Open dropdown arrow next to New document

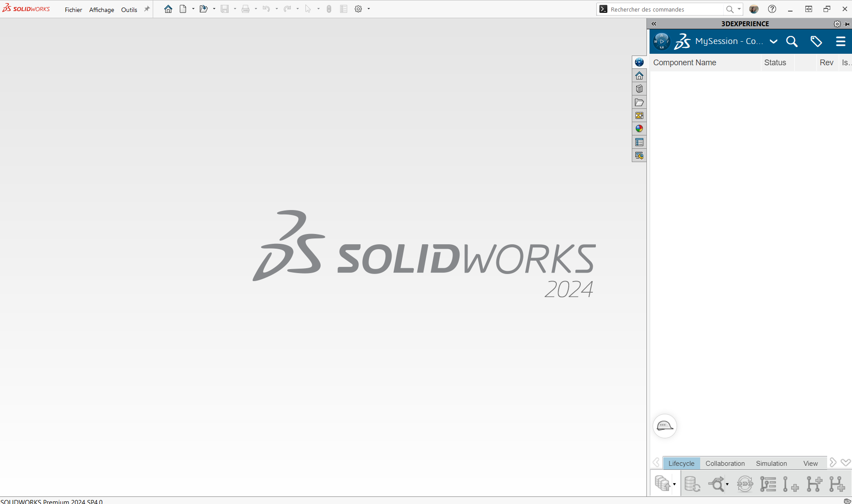pos(193,9)
